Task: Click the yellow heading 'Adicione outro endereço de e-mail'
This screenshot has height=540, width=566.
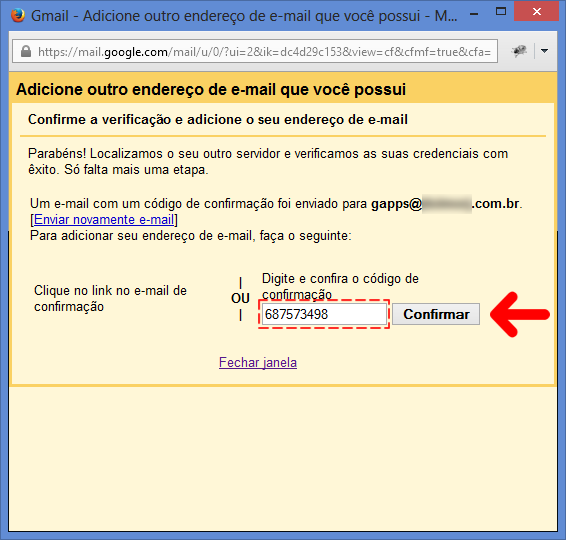Action: [x=211, y=90]
